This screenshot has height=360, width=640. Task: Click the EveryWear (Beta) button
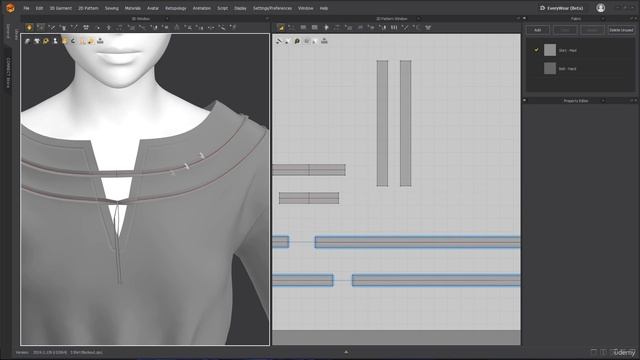click(561, 8)
